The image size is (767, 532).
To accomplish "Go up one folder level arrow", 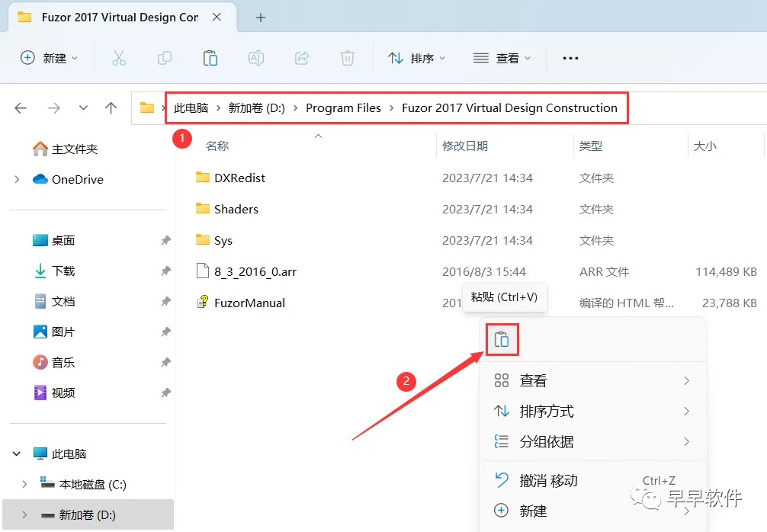I will click(x=111, y=108).
